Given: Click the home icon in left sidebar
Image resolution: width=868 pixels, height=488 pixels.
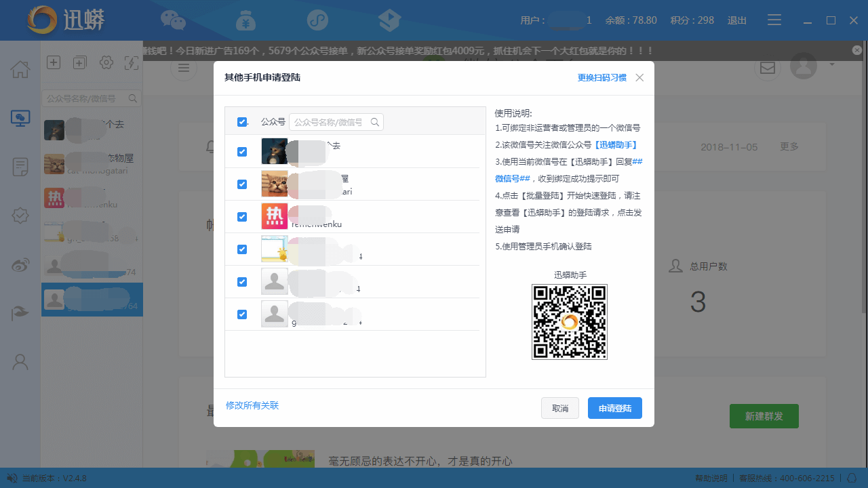Looking at the screenshot, I should (20, 69).
